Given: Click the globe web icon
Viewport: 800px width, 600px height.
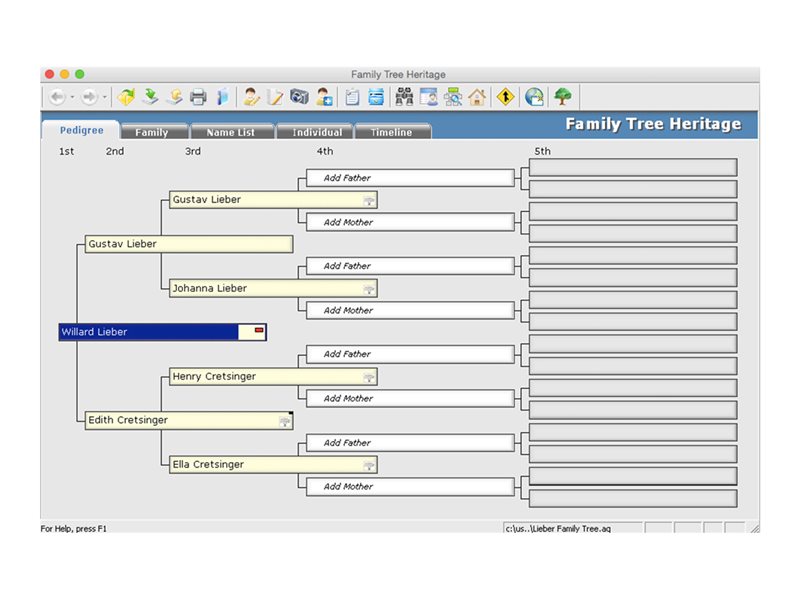Looking at the screenshot, I should pos(535,97).
